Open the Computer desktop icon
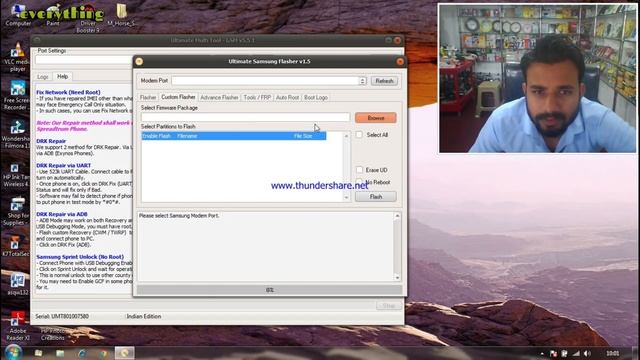The height and width of the screenshot is (360, 640). [18, 16]
